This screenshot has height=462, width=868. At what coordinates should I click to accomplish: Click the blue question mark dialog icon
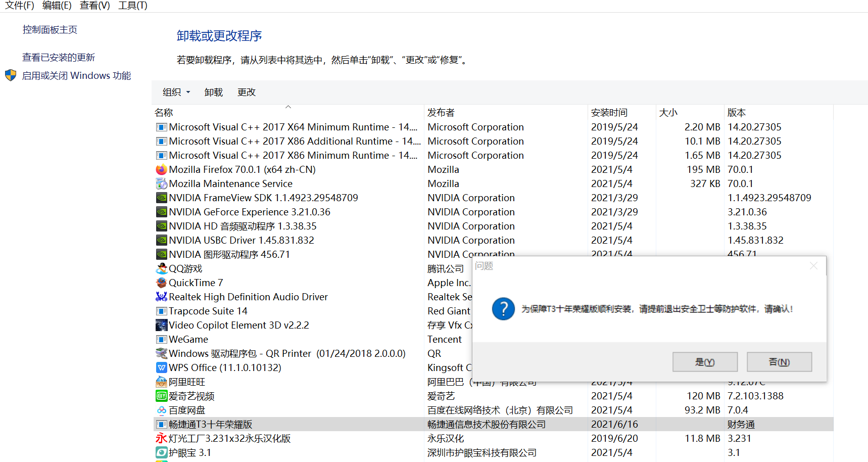503,309
